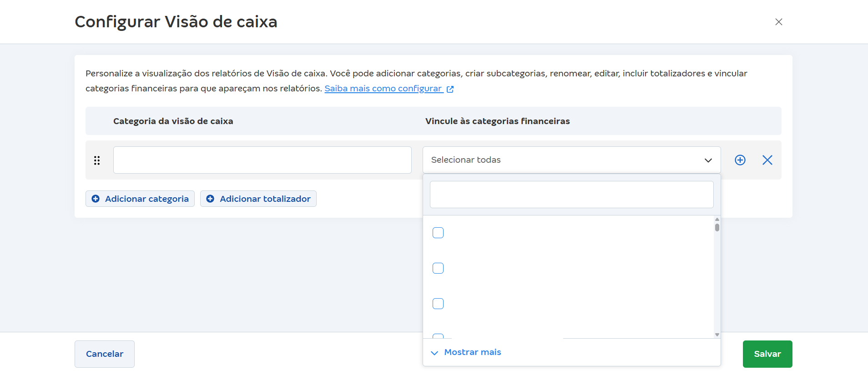This screenshot has height=375, width=868.
Task: Close the Configurar Visão de caixa dialog
Action: [x=778, y=22]
